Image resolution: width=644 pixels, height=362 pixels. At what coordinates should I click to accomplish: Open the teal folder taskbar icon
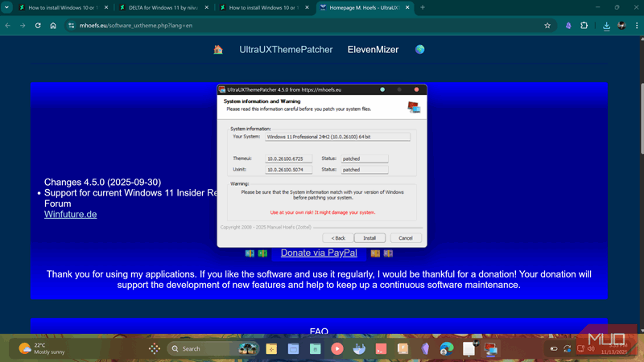tap(315, 349)
